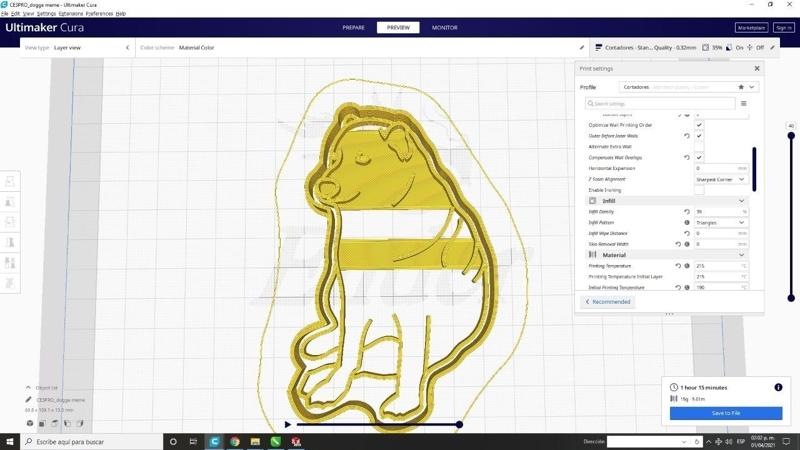This screenshot has width=800, height=450.
Task: Collapse the View type panel arrow
Action: tap(128, 47)
